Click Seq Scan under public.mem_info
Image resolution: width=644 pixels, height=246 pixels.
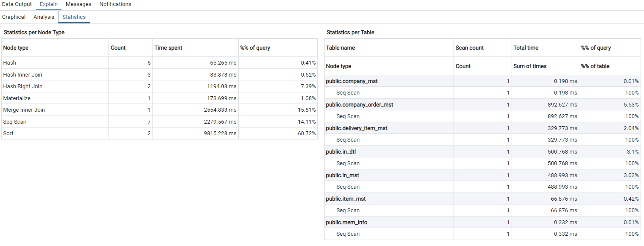[348, 234]
